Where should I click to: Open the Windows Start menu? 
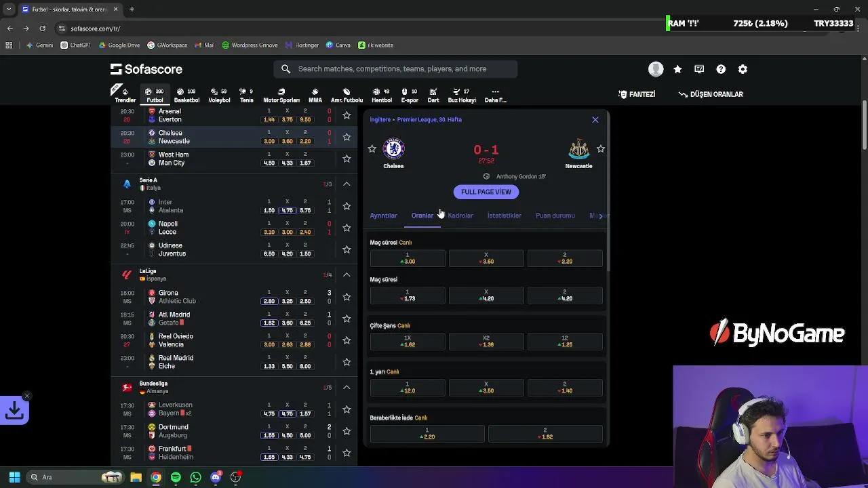pos(14,477)
